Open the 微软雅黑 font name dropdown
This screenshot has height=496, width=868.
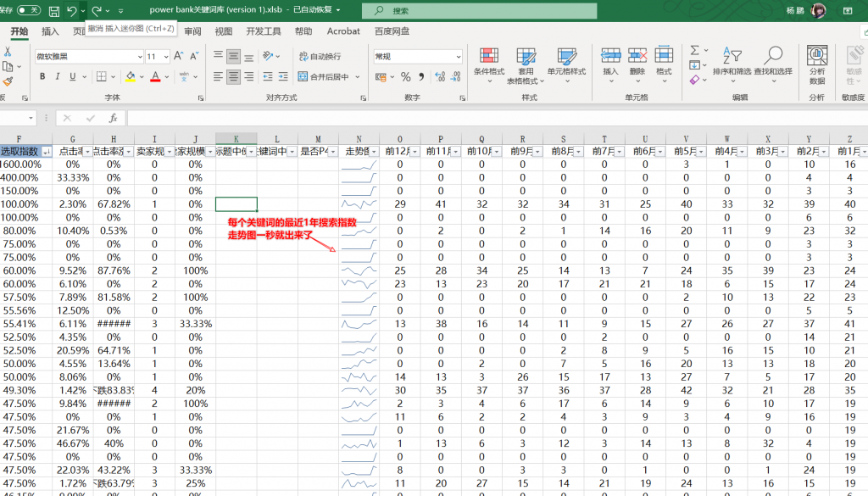click(x=140, y=57)
